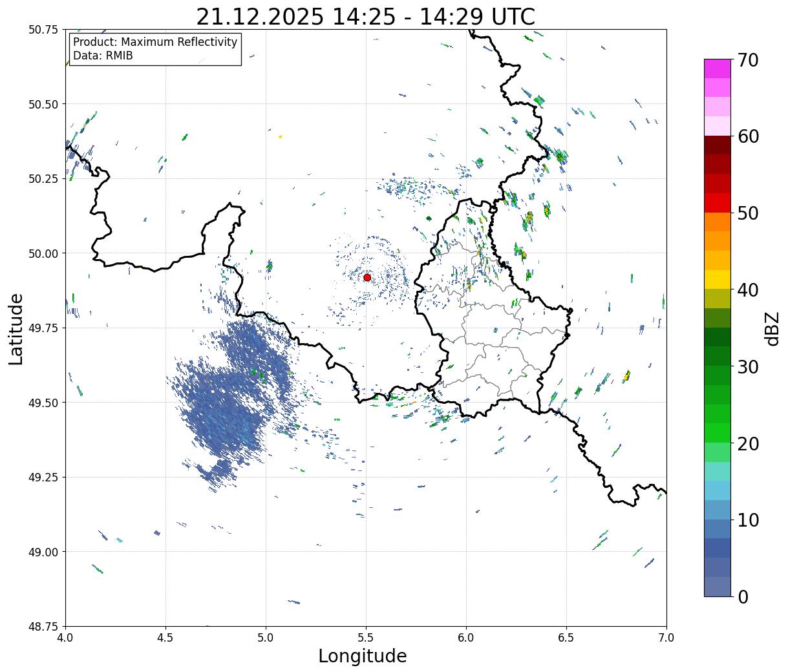
Task: Pick the dark green swatch above 30 dBZ
Action: coord(718,356)
